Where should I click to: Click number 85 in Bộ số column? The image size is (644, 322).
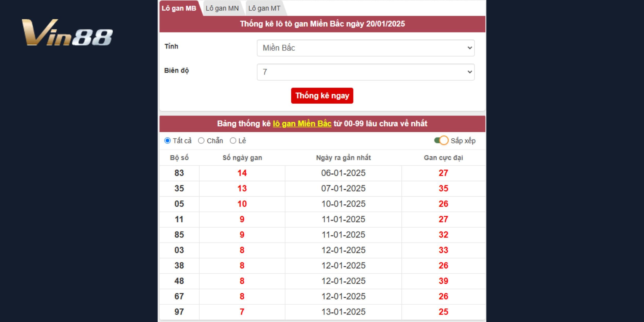coord(179,235)
